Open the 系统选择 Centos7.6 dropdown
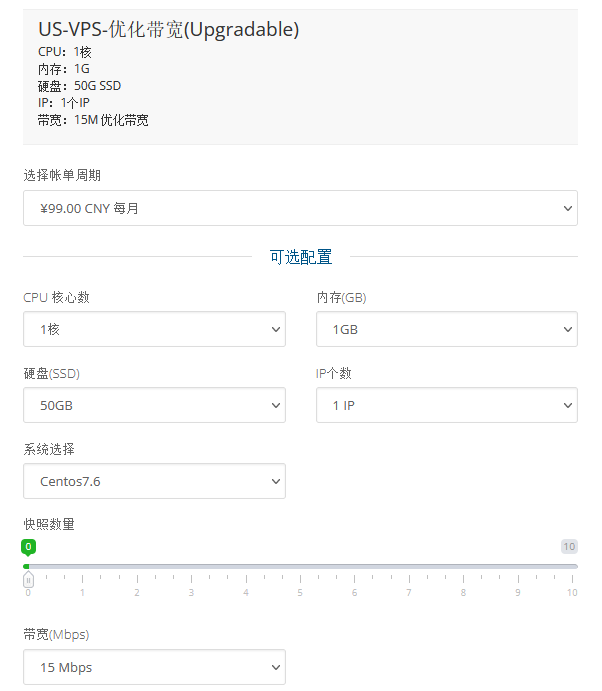 154,481
